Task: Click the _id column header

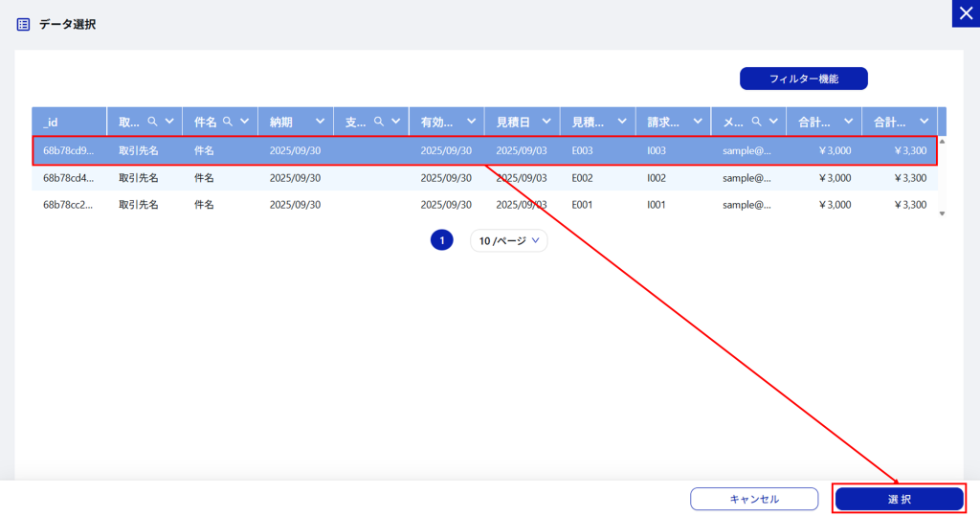Action: pyautogui.click(x=69, y=122)
